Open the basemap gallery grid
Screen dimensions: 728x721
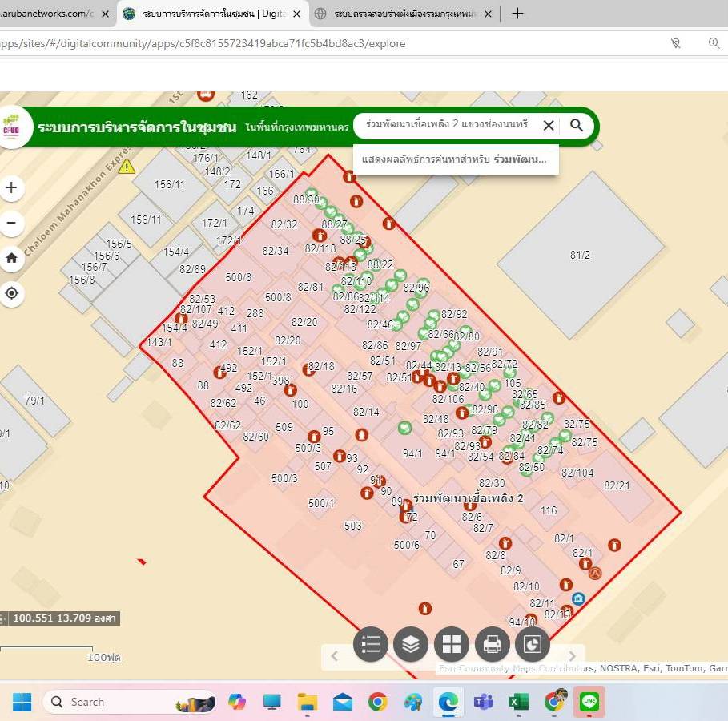[452, 644]
